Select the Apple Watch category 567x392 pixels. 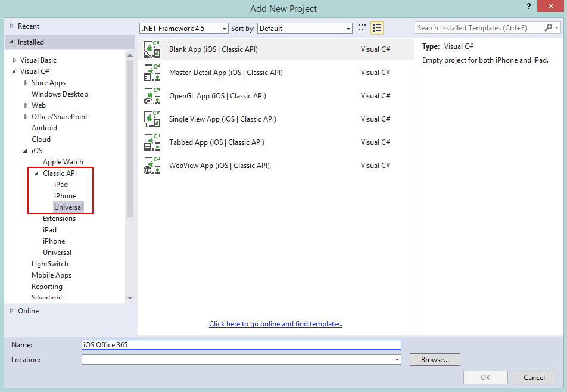click(63, 162)
